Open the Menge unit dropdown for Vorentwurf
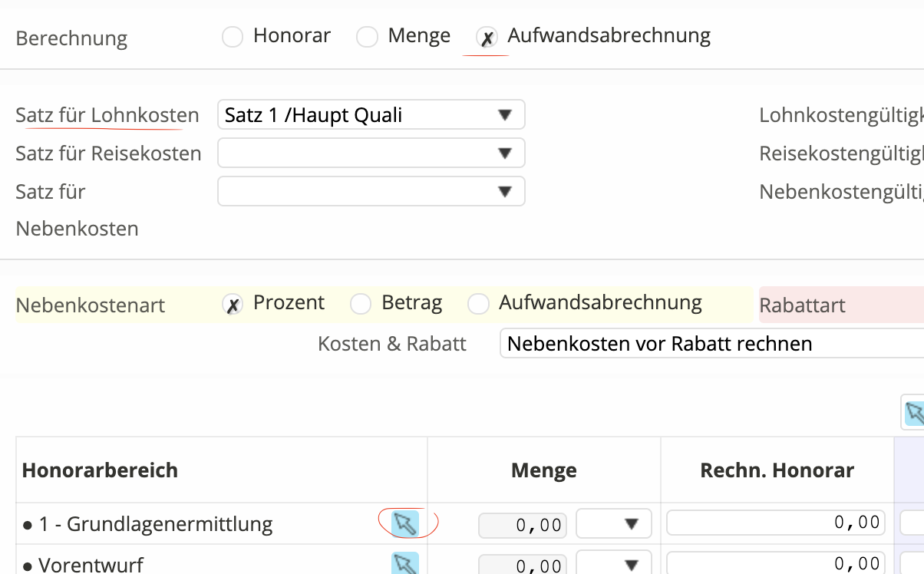The height and width of the screenshot is (574, 924). (x=614, y=565)
